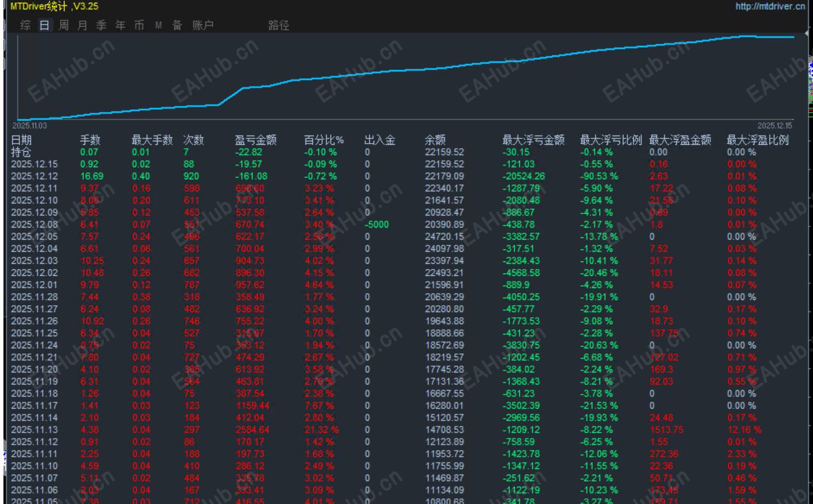Select the 2025.12.10 date row
The image size is (813, 504).
(34, 201)
